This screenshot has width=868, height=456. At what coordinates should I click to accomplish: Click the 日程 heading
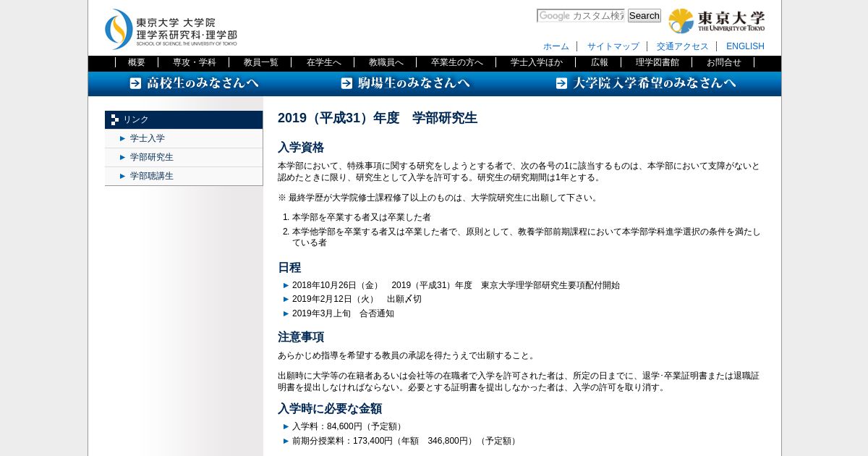[x=289, y=268]
